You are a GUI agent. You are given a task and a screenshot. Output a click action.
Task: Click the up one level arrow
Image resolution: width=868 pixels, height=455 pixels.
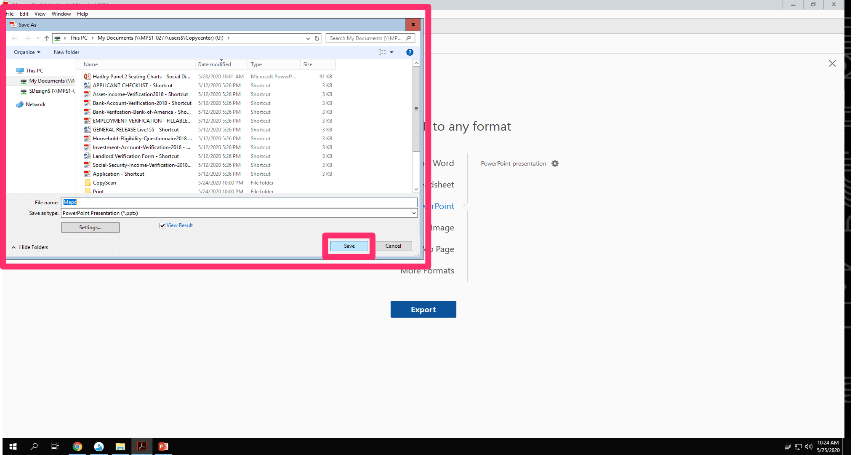point(46,38)
